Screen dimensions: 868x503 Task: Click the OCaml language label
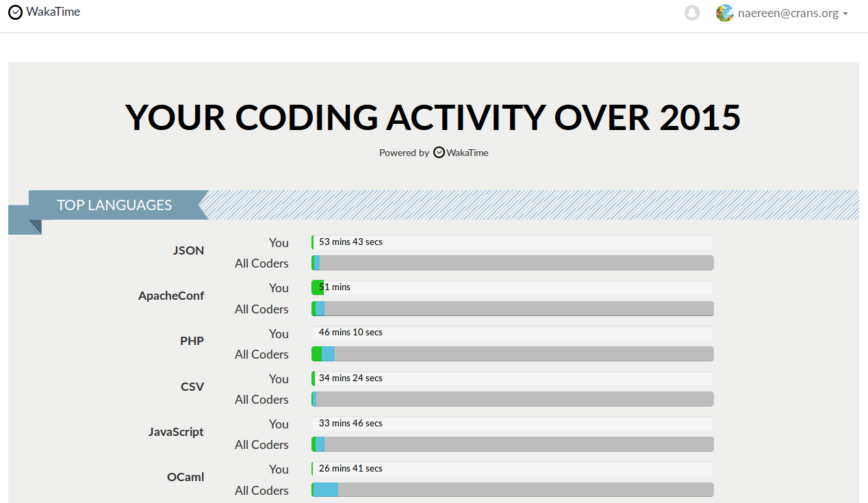click(x=186, y=477)
